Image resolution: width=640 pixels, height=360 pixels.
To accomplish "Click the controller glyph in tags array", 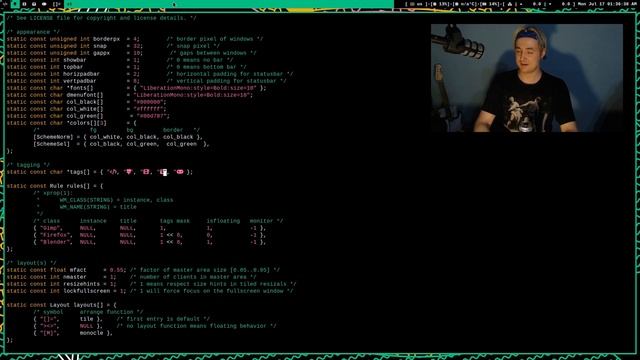I will (x=180, y=172).
